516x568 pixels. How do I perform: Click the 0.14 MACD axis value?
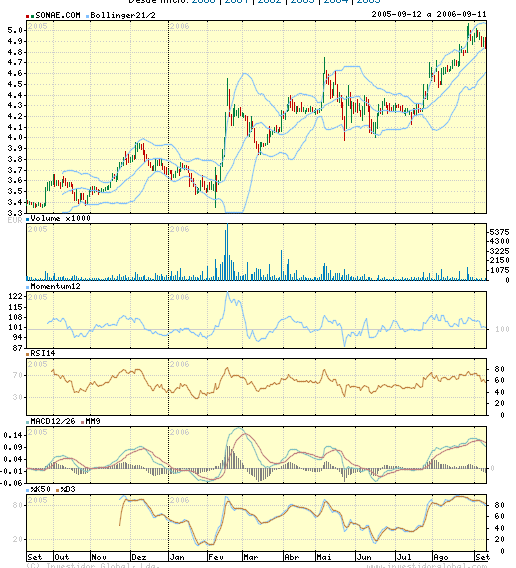12,435
